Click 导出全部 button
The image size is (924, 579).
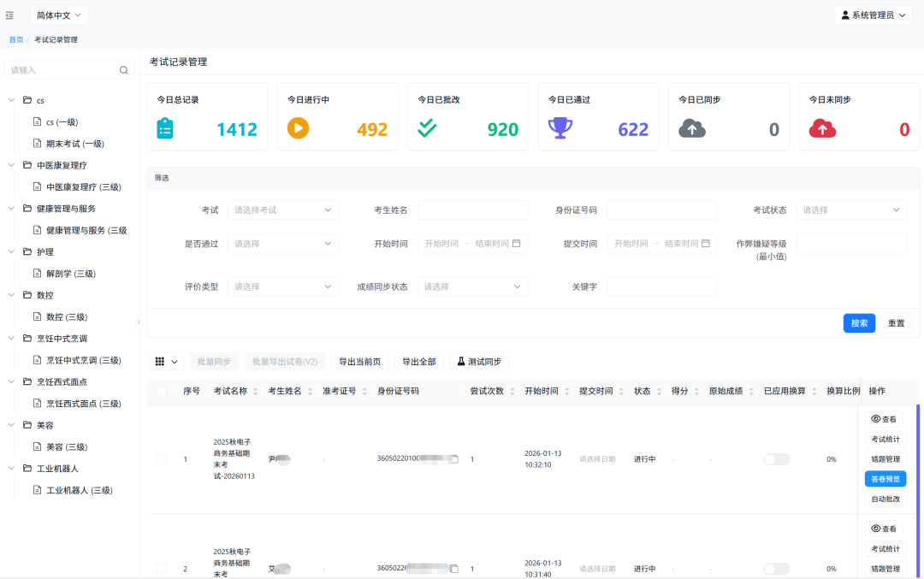click(419, 362)
